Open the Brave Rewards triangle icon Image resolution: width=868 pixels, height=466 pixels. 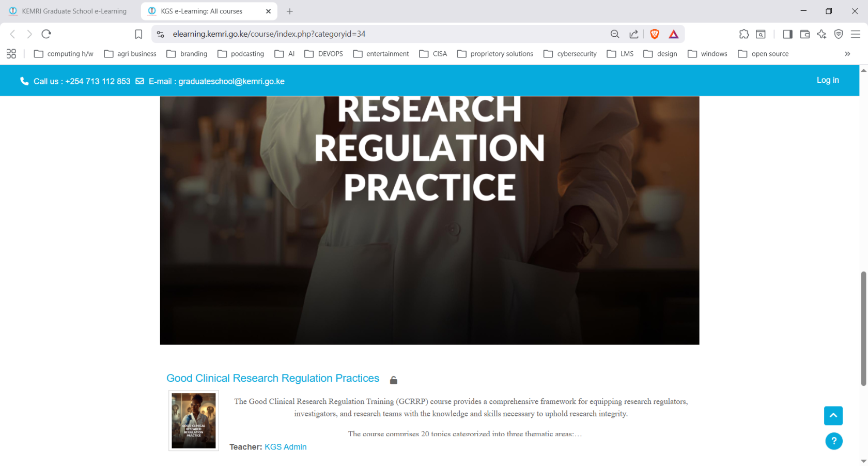click(x=673, y=34)
